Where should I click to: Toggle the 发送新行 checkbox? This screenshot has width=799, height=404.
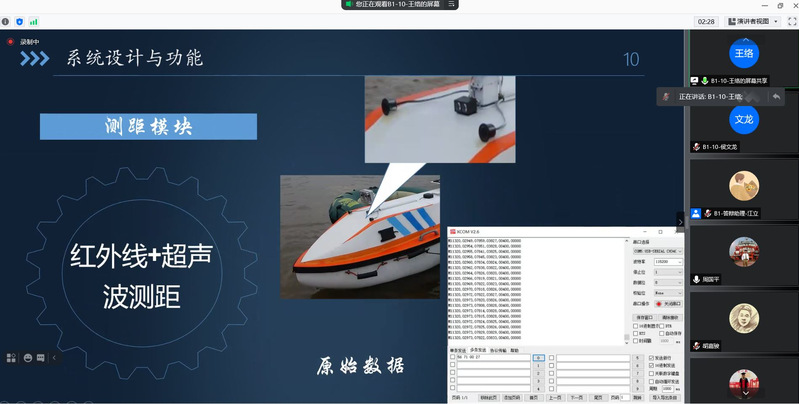click(651, 358)
